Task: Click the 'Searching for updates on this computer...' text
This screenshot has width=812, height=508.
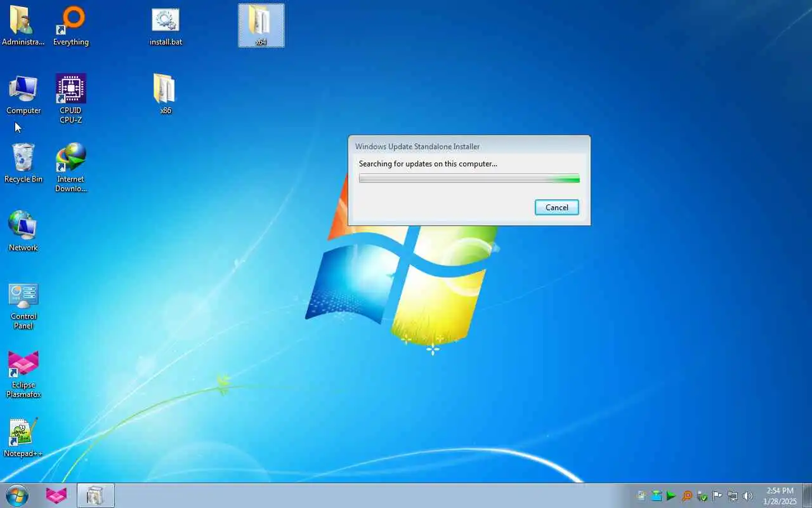Action: tap(428, 164)
